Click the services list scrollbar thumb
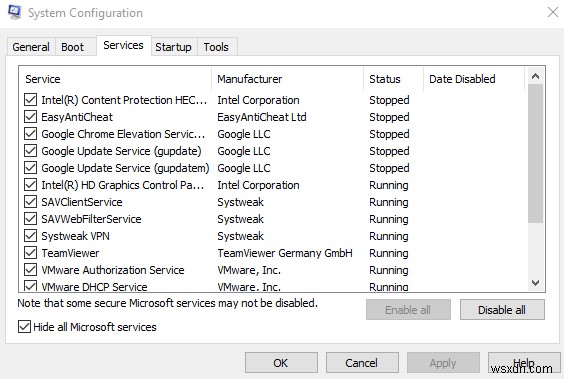 point(536,154)
